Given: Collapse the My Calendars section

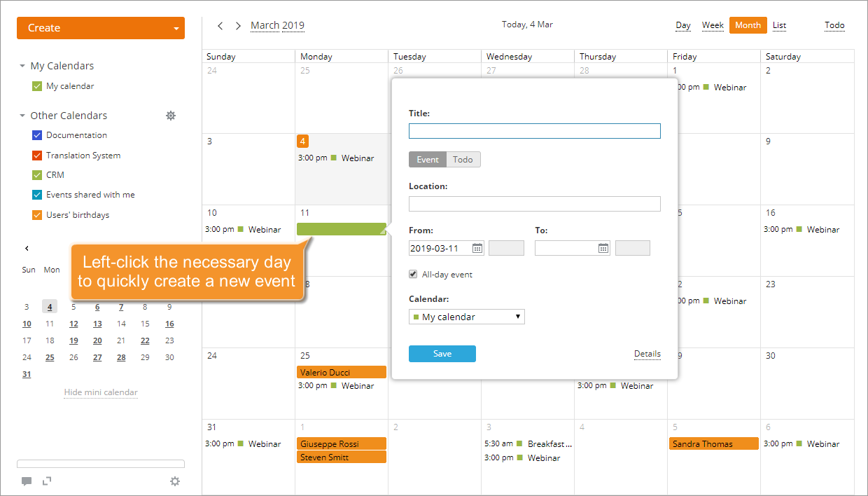Looking at the screenshot, I should [22, 65].
